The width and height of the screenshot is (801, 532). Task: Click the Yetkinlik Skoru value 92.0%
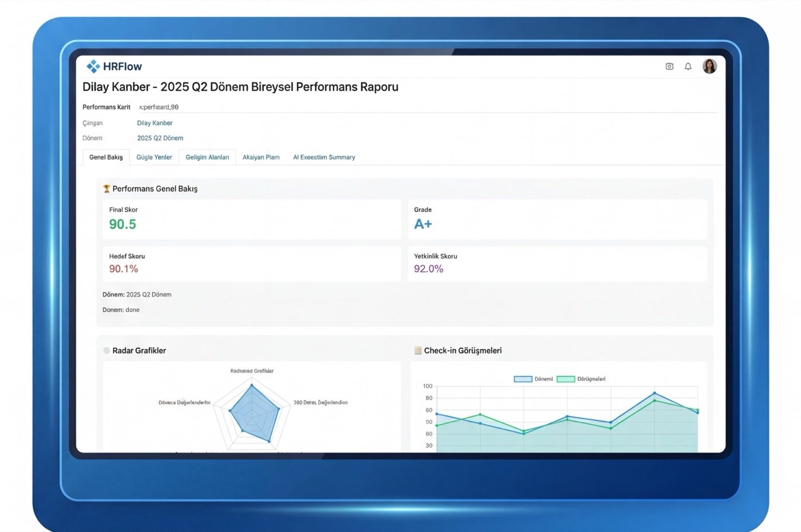tap(429, 269)
